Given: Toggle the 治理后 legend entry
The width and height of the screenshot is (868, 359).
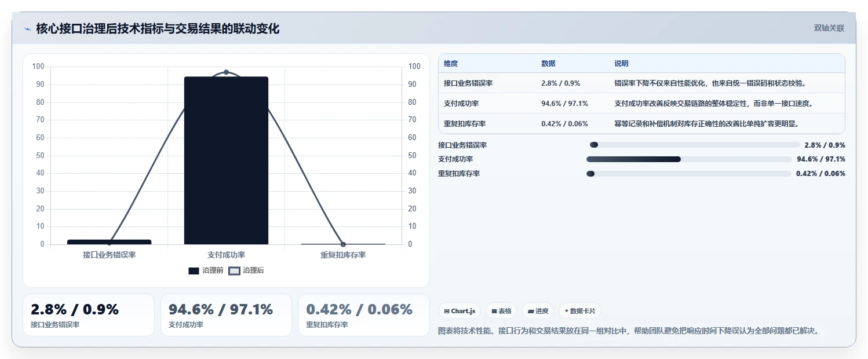Looking at the screenshot, I should (x=246, y=270).
